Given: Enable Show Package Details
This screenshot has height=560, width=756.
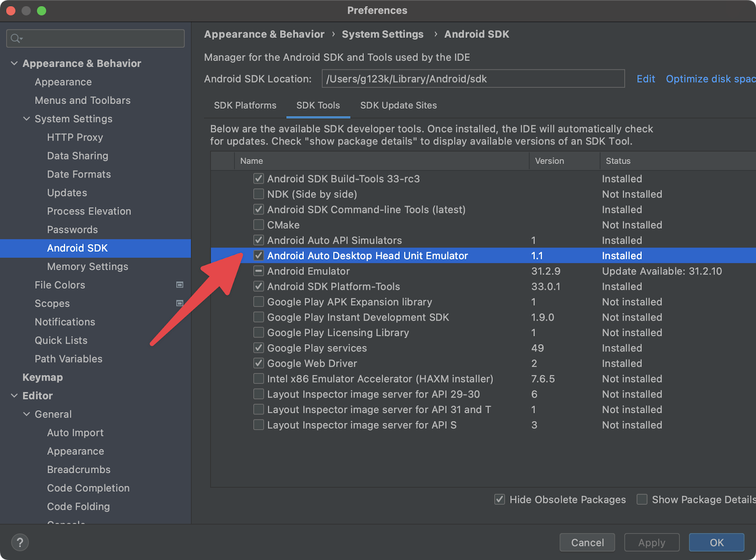Looking at the screenshot, I should tap(642, 500).
